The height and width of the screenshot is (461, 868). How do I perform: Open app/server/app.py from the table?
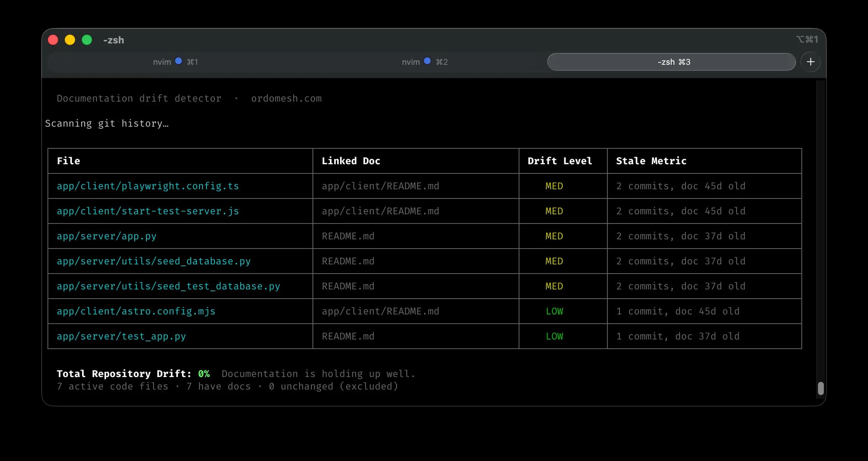point(106,236)
